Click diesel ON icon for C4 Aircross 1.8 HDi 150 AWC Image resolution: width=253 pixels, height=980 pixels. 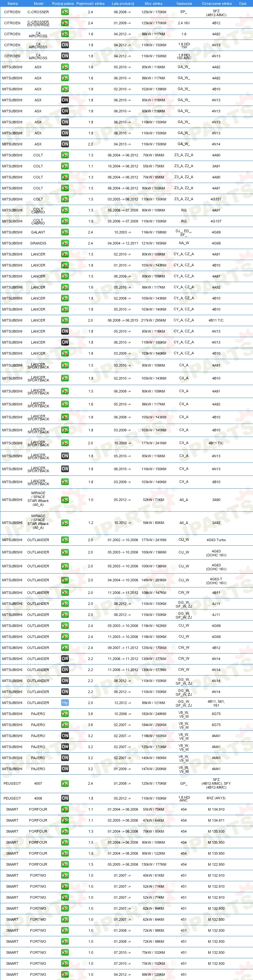[x=65, y=56]
